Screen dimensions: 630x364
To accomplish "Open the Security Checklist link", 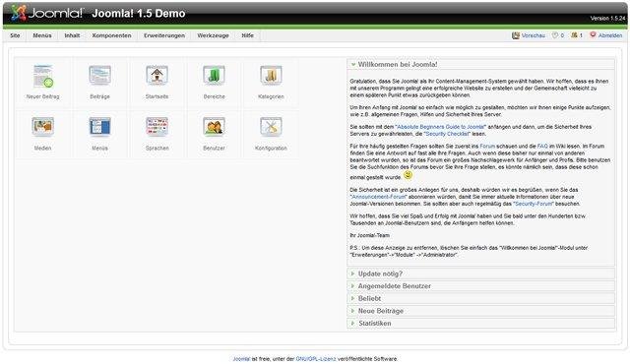I will [x=447, y=134].
